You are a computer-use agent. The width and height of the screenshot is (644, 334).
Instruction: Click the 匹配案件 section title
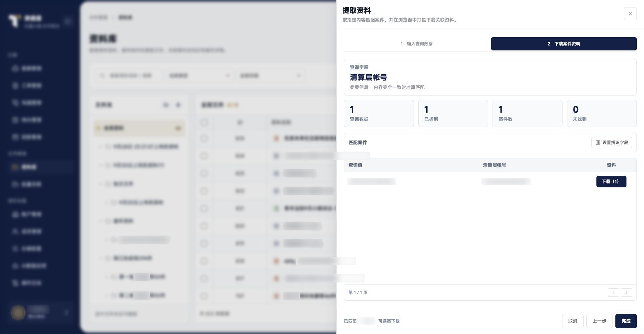358,142
